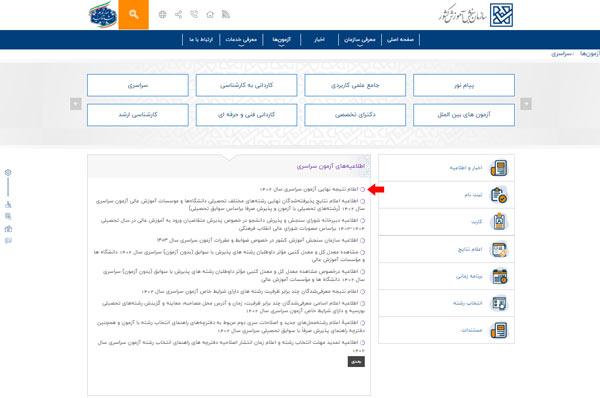Select the آزمون های بین الملل button
Image resolution: width=600 pixels, height=398 pixels.
click(x=464, y=115)
